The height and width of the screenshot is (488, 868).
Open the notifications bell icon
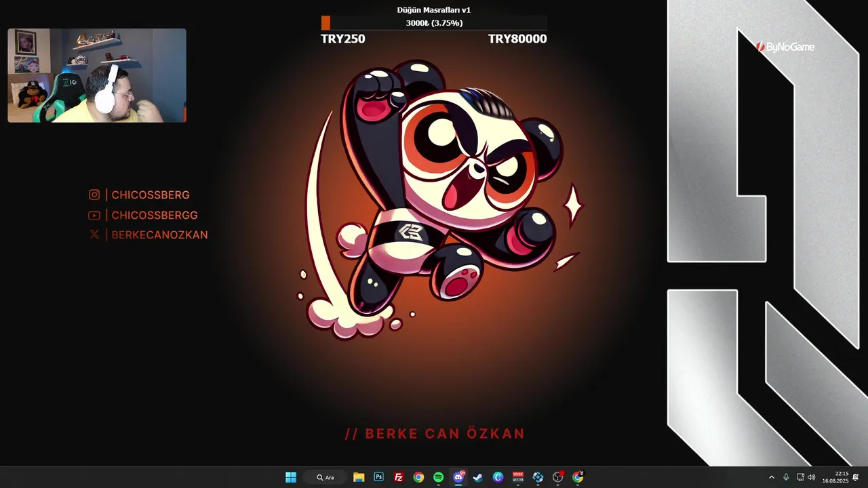click(856, 477)
